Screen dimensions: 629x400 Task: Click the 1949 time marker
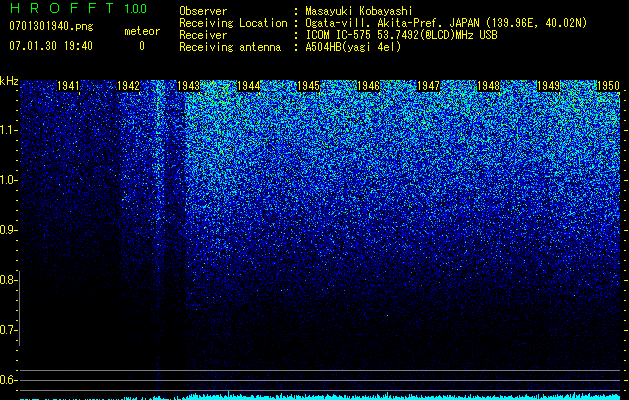pyautogui.click(x=548, y=86)
